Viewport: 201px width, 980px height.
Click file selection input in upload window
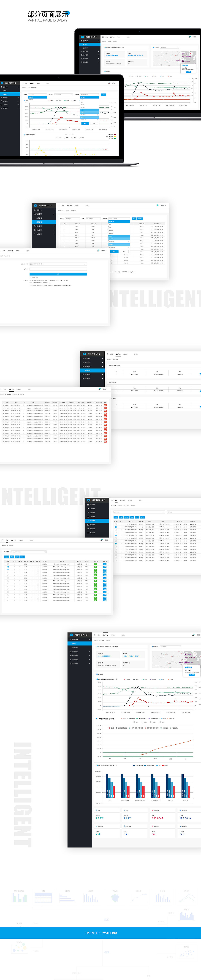(58, 269)
